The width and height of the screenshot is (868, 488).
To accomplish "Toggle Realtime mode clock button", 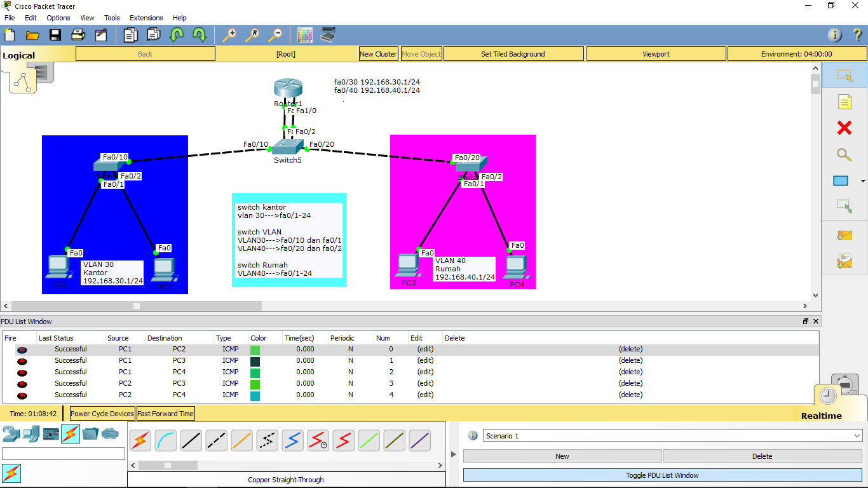I will 827,395.
